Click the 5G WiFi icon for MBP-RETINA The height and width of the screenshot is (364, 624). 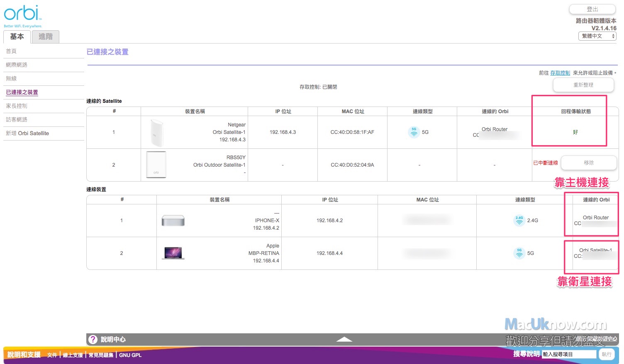click(x=519, y=253)
